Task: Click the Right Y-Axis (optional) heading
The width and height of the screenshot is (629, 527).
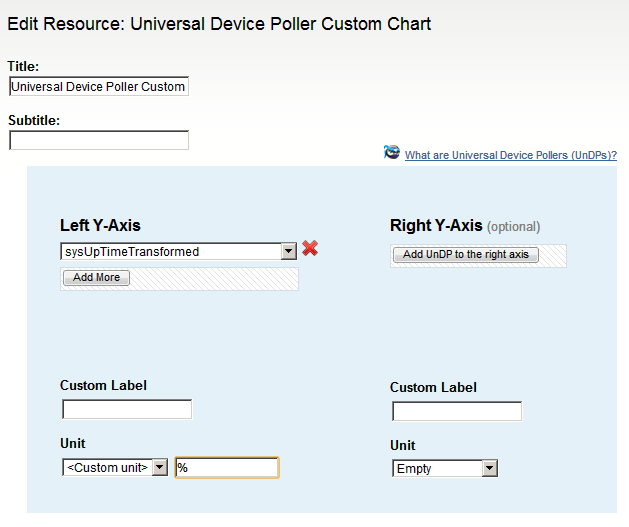Action: coord(464,226)
